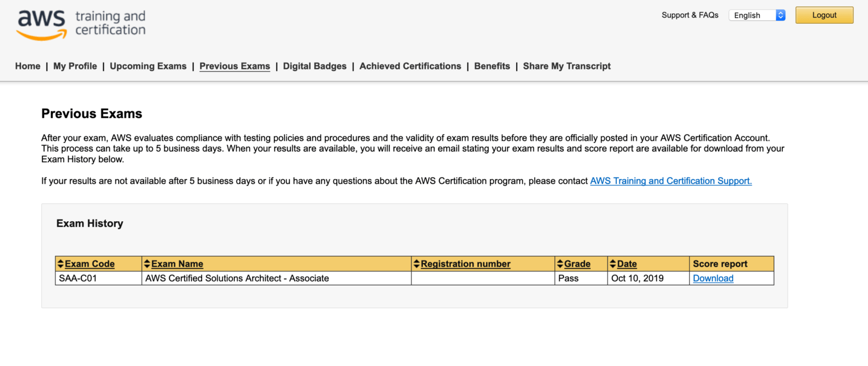Select the Oct 10, 2019 date cell
868x366 pixels.
pyautogui.click(x=649, y=279)
